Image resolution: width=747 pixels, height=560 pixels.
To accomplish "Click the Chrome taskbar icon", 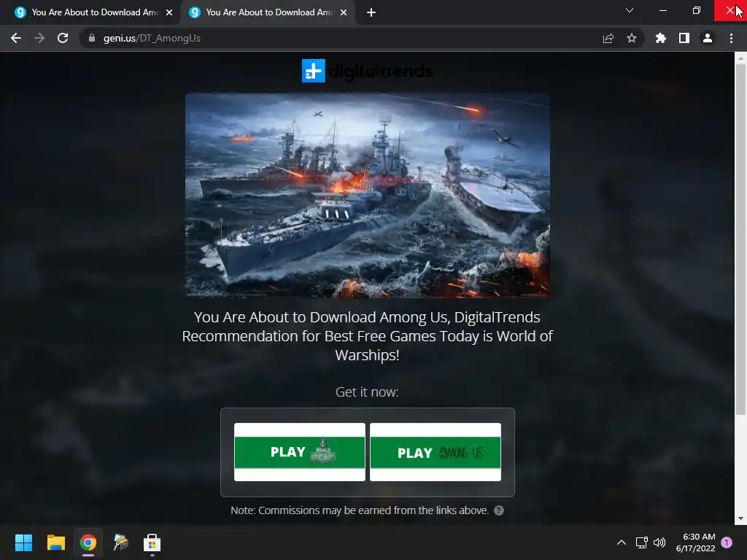I will coord(88,542).
